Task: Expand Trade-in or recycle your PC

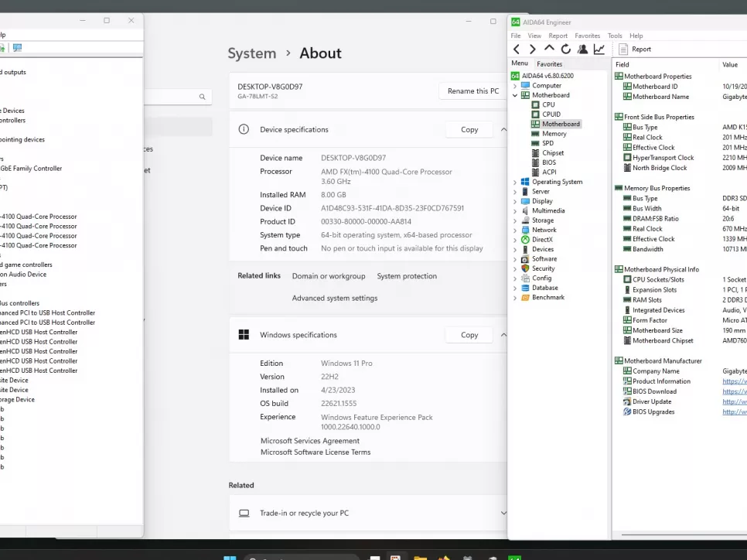Action: 503,513
